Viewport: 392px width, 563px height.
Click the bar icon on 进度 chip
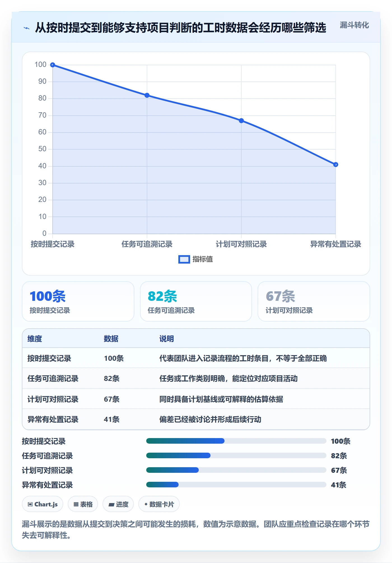[111, 505]
